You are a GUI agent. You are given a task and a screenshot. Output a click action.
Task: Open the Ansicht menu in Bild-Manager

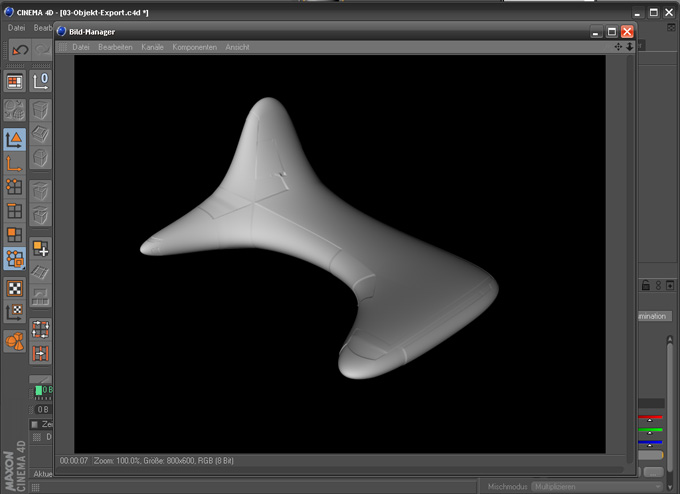tap(238, 47)
